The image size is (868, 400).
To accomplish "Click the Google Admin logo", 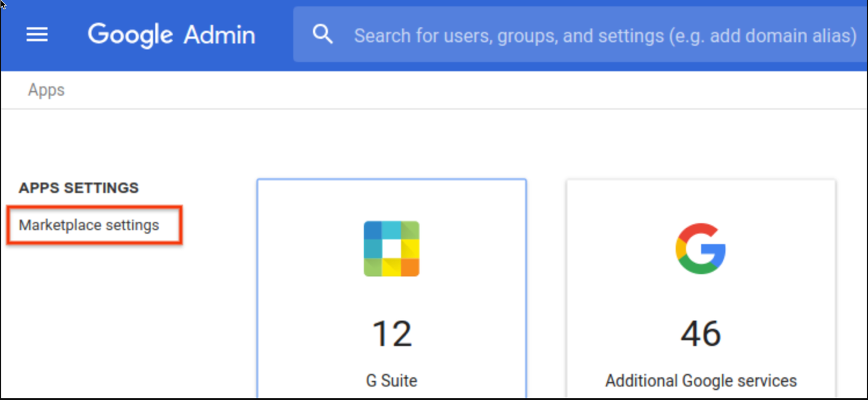I will 171,35.
